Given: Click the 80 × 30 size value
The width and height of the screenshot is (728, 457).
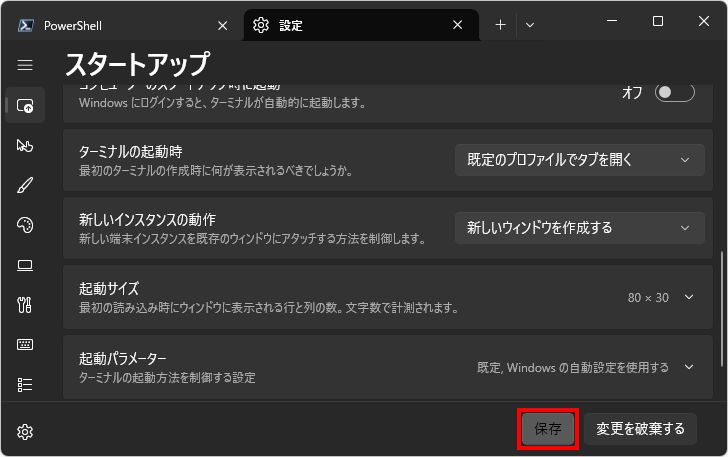Looking at the screenshot, I should 648,298.
